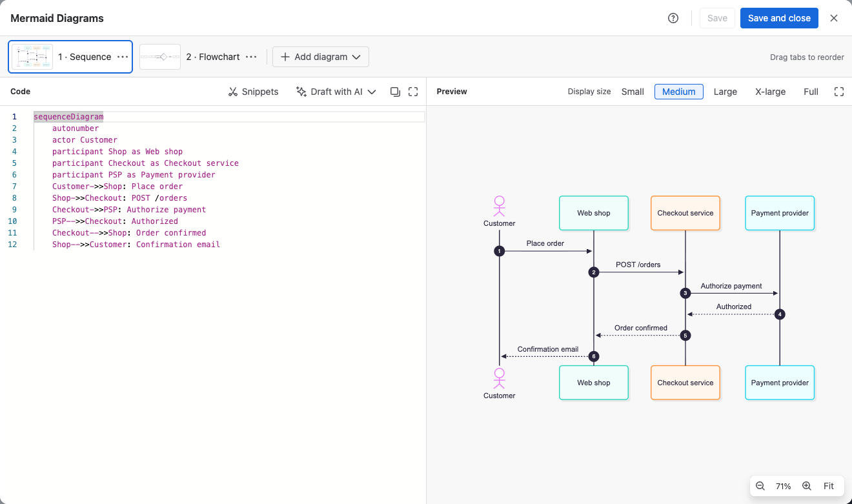
Task: Click the 'PSP-->>Checkout: Authorized' code line
Action: click(x=115, y=221)
